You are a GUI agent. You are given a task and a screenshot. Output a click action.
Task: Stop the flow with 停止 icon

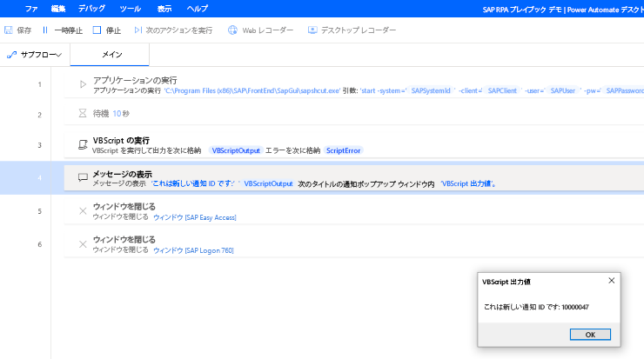(x=97, y=30)
